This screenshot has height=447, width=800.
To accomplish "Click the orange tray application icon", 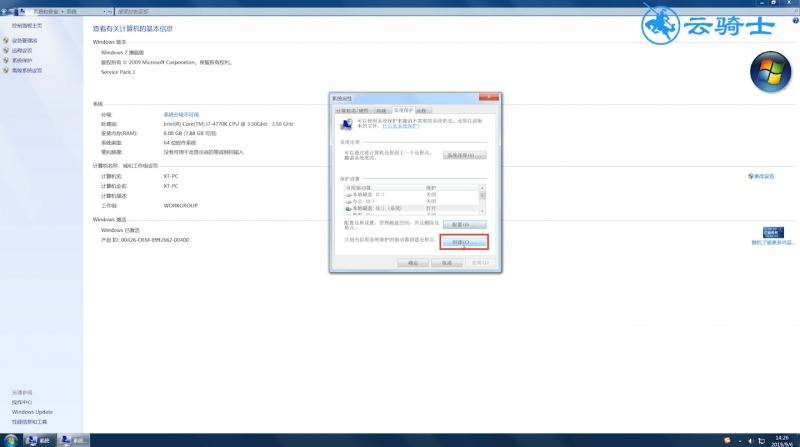I will pos(727,440).
